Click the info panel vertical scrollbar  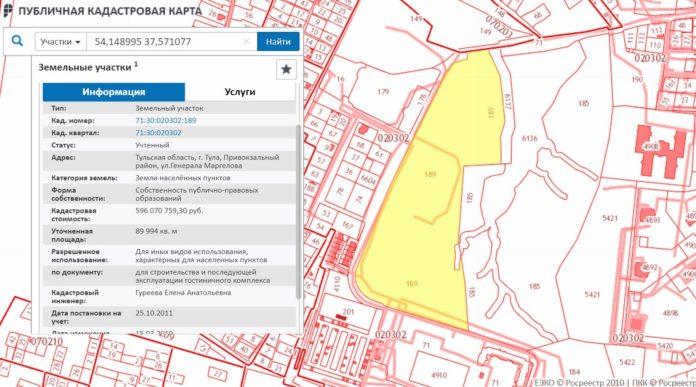click(298, 211)
